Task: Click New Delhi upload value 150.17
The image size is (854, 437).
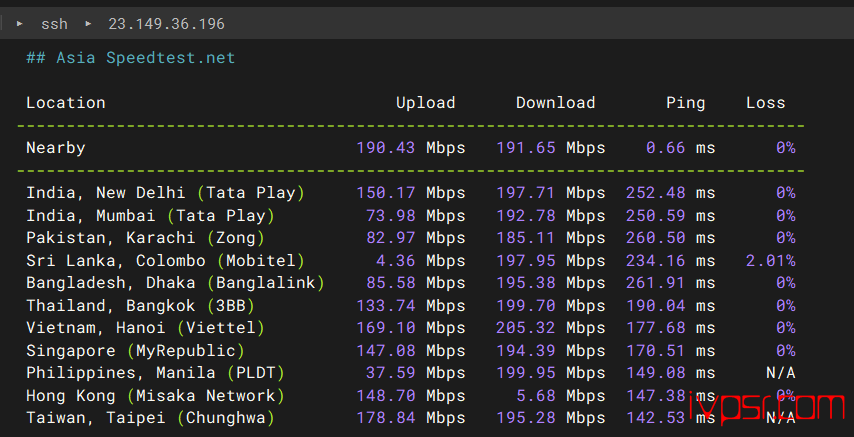Action: click(x=386, y=193)
